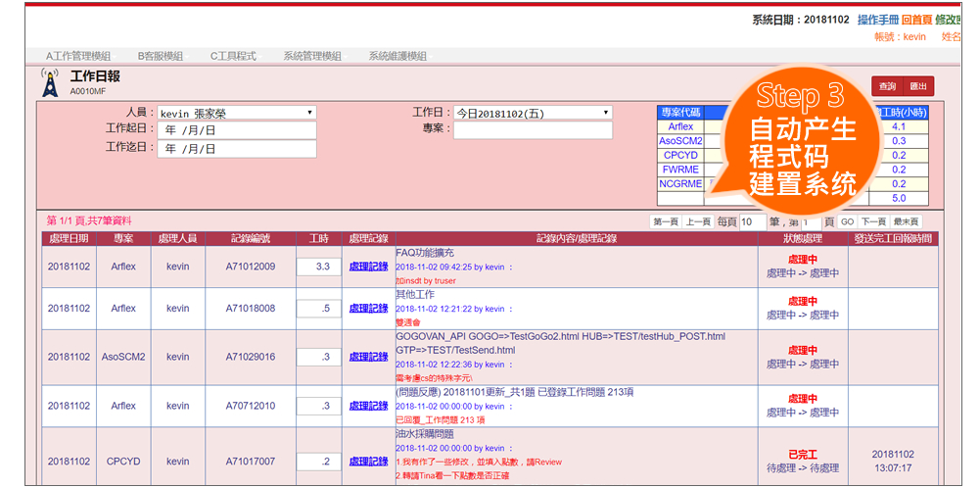The image size is (980, 488).
Task: Open the 操作手冊 manual link
Action: click(x=877, y=20)
